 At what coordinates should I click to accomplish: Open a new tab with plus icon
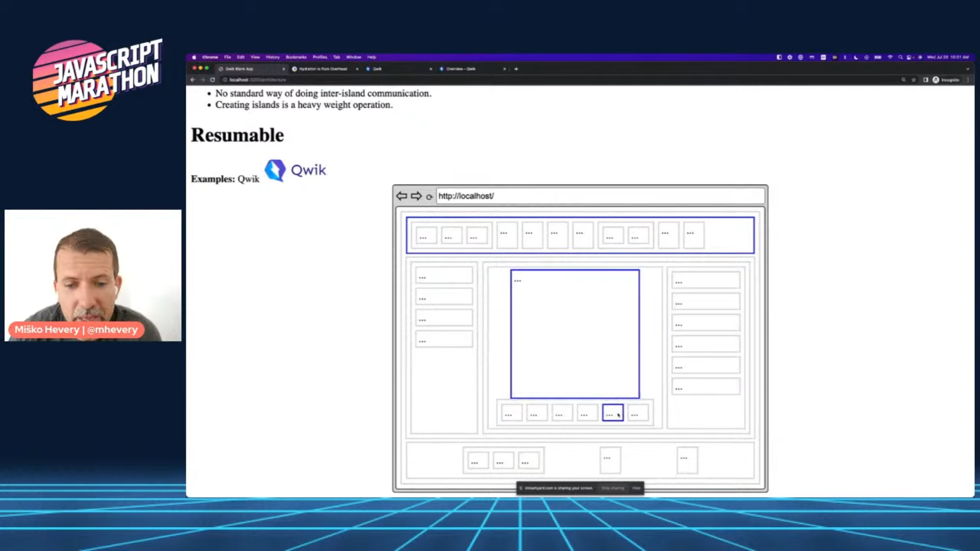click(x=516, y=69)
